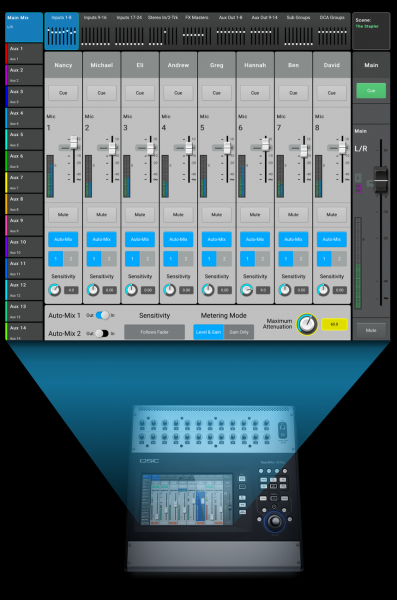Cue David's channel
The height and width of the screenshot is (600, 397).
(x=332, y=93)
